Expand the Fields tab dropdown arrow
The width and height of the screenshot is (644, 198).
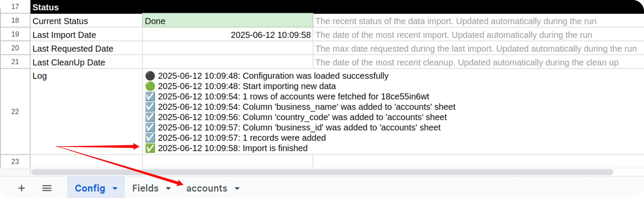click(x=169, y=188)
